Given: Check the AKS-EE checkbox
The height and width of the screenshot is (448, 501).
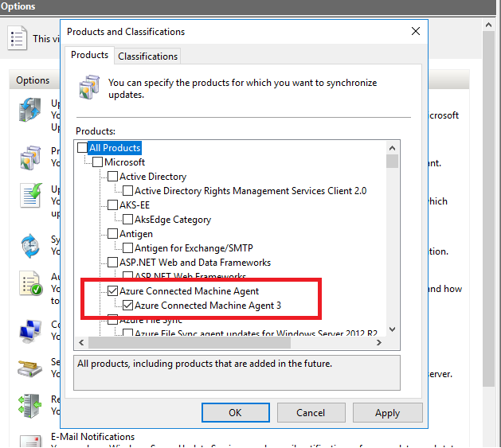Looking at the screenshot, I should 112,205.
